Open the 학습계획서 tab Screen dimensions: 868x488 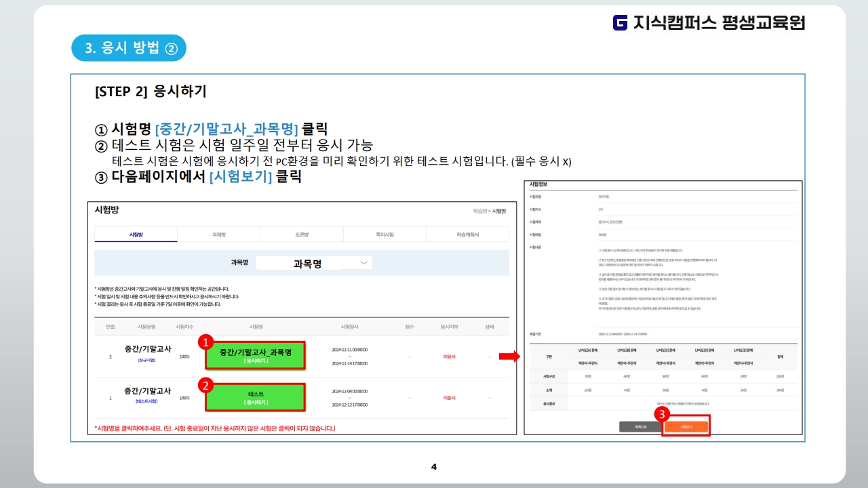coord(467,235)
